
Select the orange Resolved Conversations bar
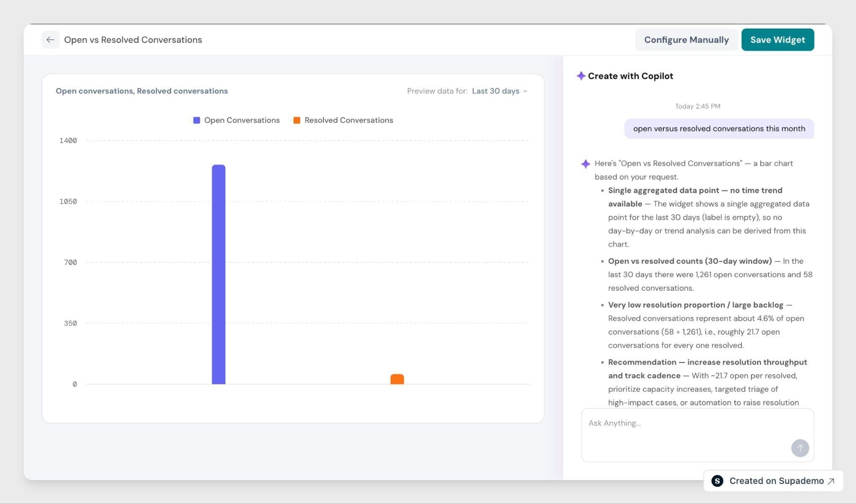point(397,379)
